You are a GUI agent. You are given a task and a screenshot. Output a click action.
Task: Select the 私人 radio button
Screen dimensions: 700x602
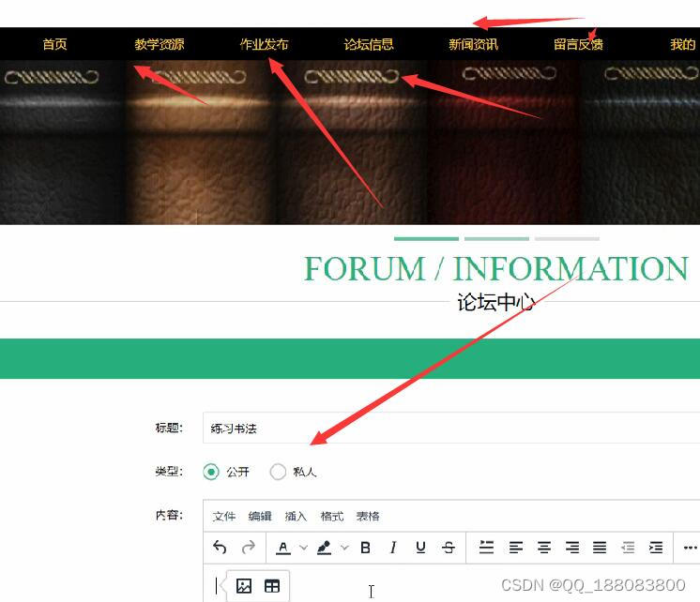pos(278,472)
